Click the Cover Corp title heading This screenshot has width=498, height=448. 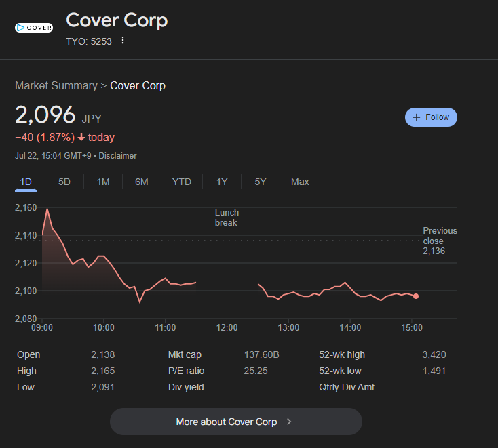coord(117,20)
